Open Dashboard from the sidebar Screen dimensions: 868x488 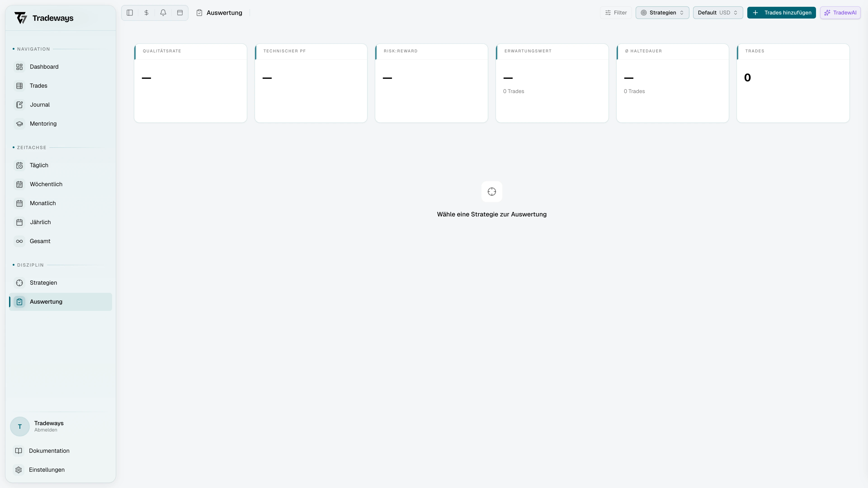click(44, 67)
